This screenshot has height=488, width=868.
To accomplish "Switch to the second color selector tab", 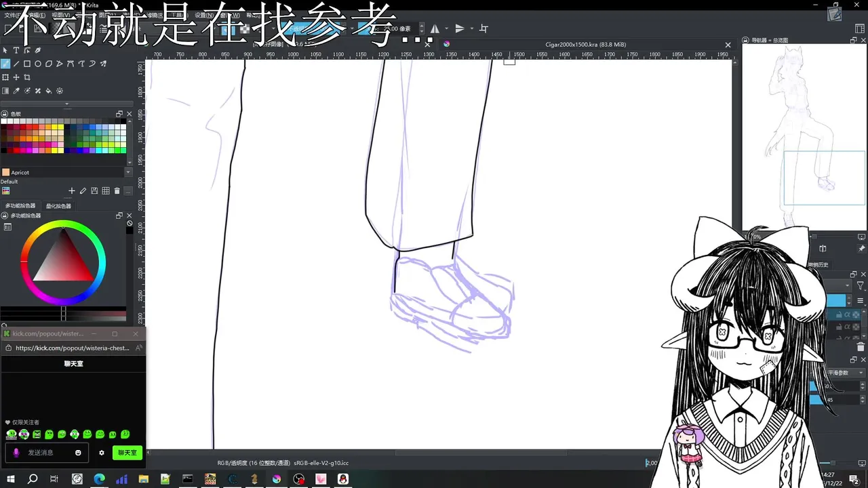I will coord(58,205).
